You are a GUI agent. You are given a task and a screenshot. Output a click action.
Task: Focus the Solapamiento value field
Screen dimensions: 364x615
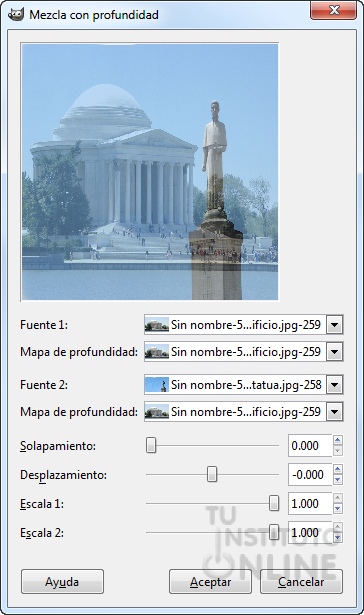click(x=310, y=446)
